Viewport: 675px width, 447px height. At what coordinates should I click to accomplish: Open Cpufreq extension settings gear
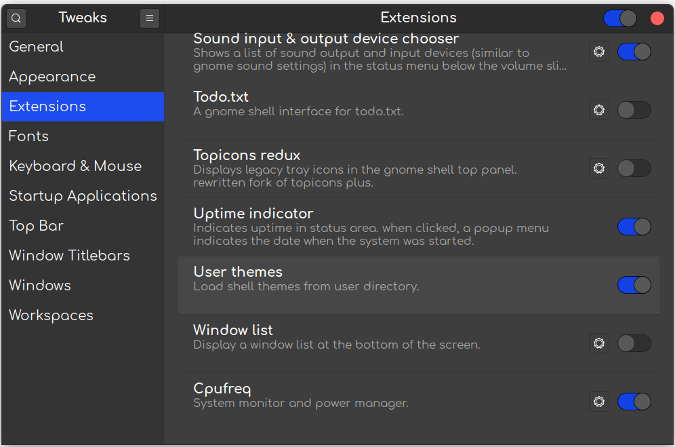599,401
